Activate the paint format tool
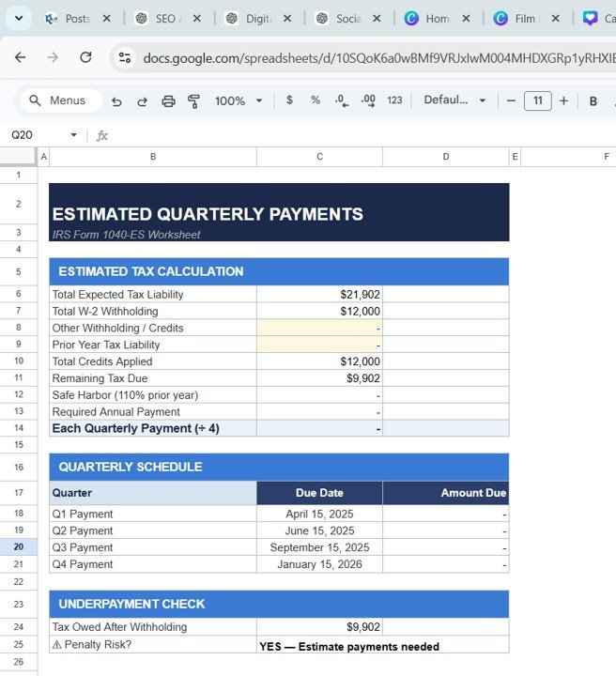616x676 pixels. [x=193, y=101]
